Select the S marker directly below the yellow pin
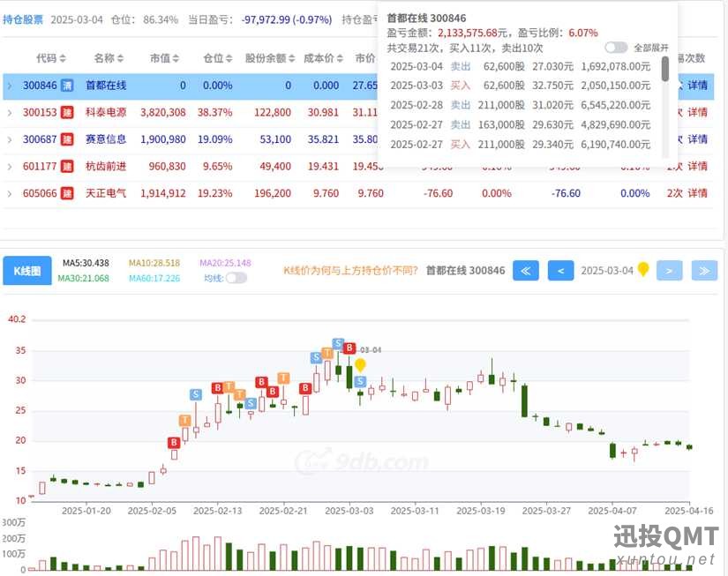Screen dimensions: 728x576 point(360,382)
